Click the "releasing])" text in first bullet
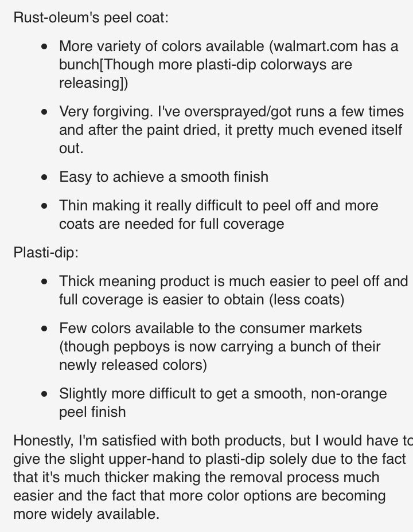This screenshot has height=532, width=413. [x=93, y=83]
